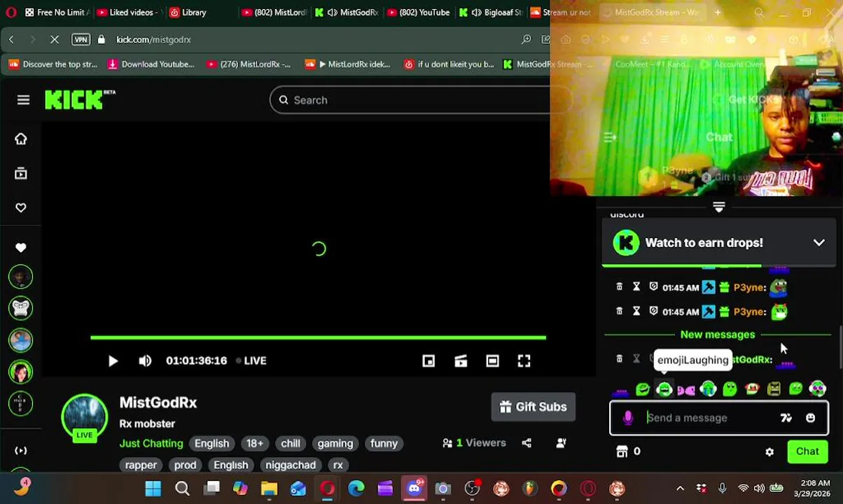Viewport: 843px width, 504px height.
Task: Click the collapse handle above drops banner
Action: pos(718,206)
